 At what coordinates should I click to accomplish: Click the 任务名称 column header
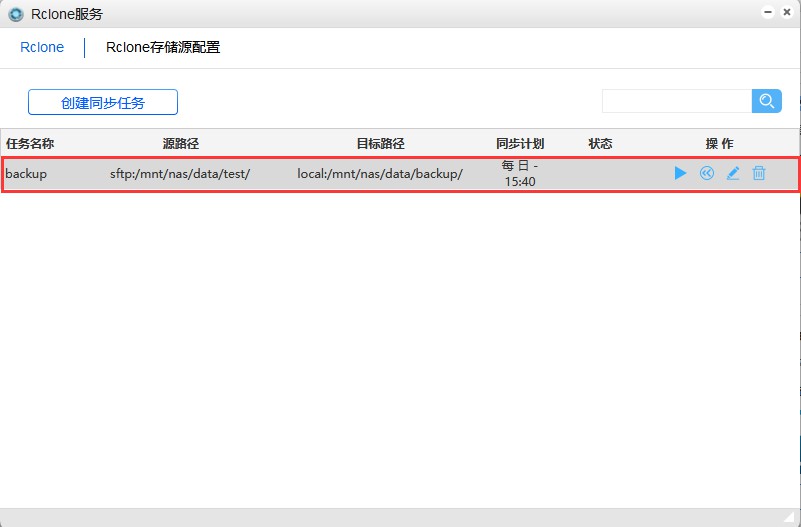(30, 144)
